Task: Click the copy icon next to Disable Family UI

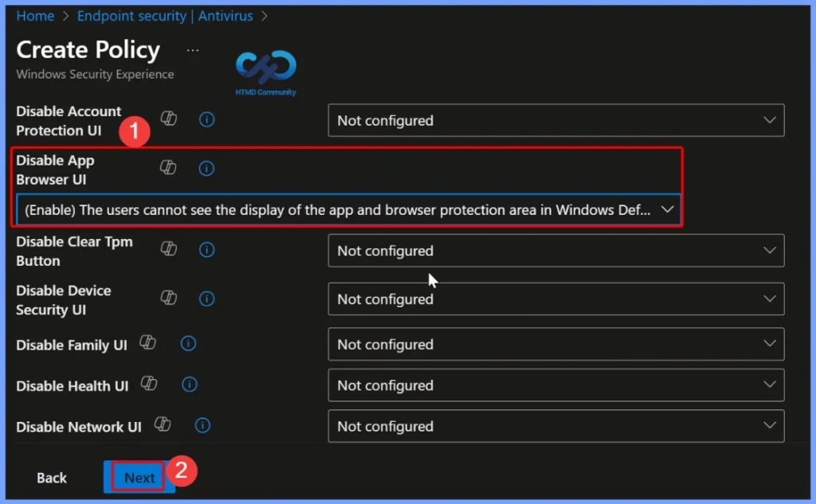Action: coord(148,342)
